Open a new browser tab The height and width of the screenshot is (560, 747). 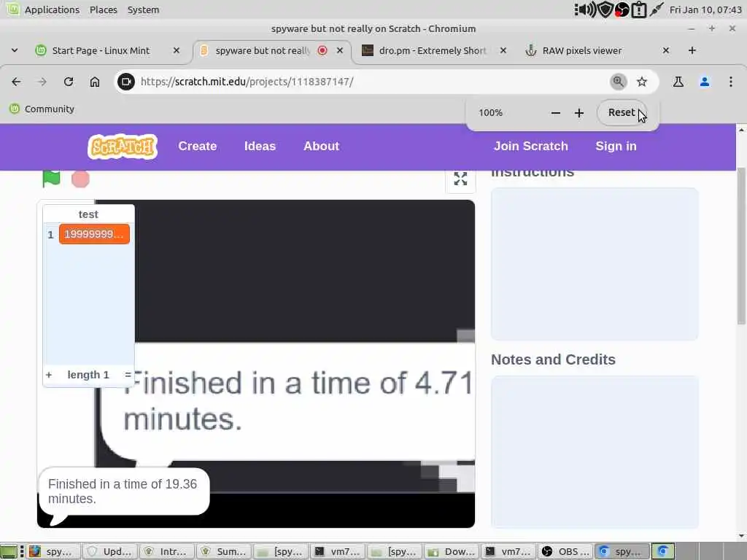pyautogui.click(x=692, y=50)
